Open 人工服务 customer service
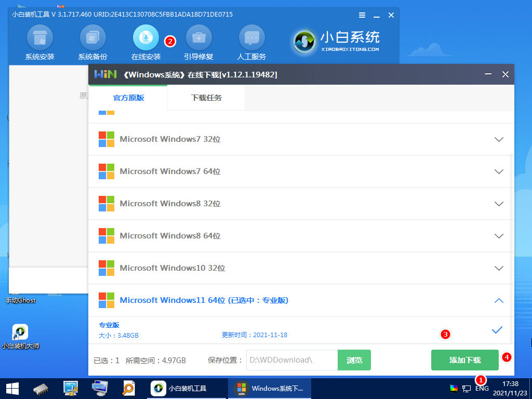Image resolution: width=532 pixels, height=399 pixels. pos(252,43)
